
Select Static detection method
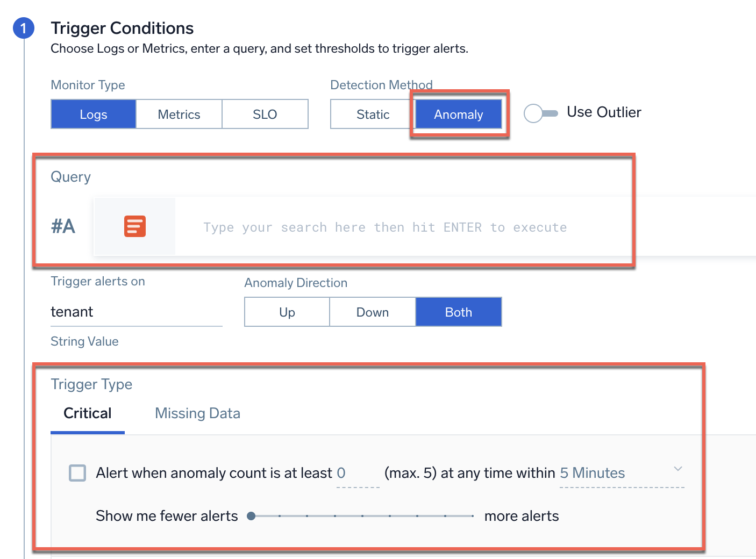pos(373,114)
